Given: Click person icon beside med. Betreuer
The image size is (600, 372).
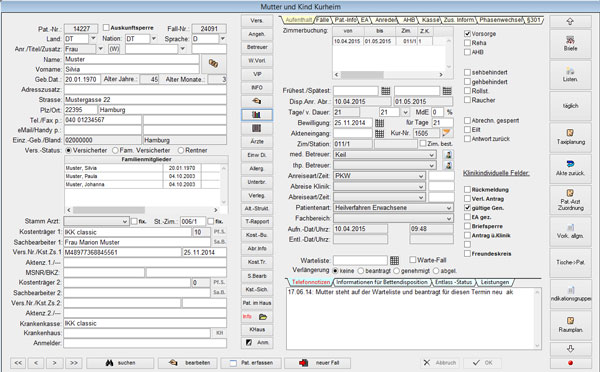Looking at the screenshot, I should pos(448,155).
